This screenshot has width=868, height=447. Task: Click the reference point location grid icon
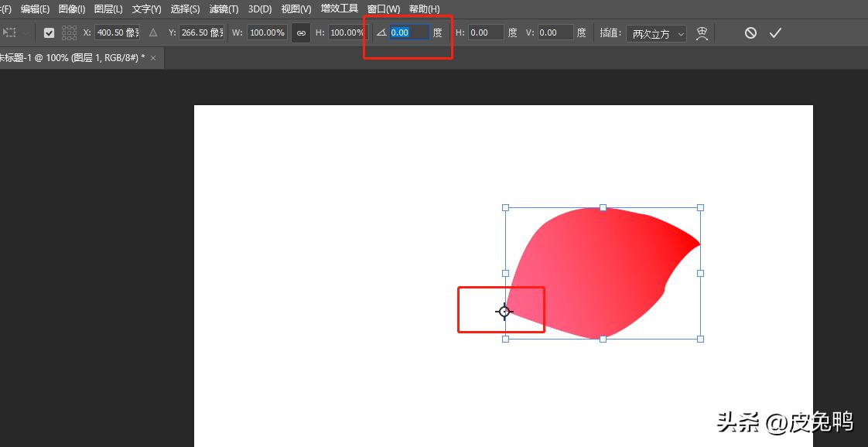click(x=69, y=33)
